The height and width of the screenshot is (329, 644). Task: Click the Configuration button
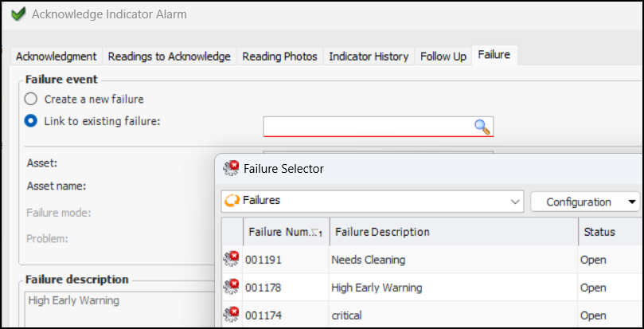pyautogui.click(x=579, y=202)
